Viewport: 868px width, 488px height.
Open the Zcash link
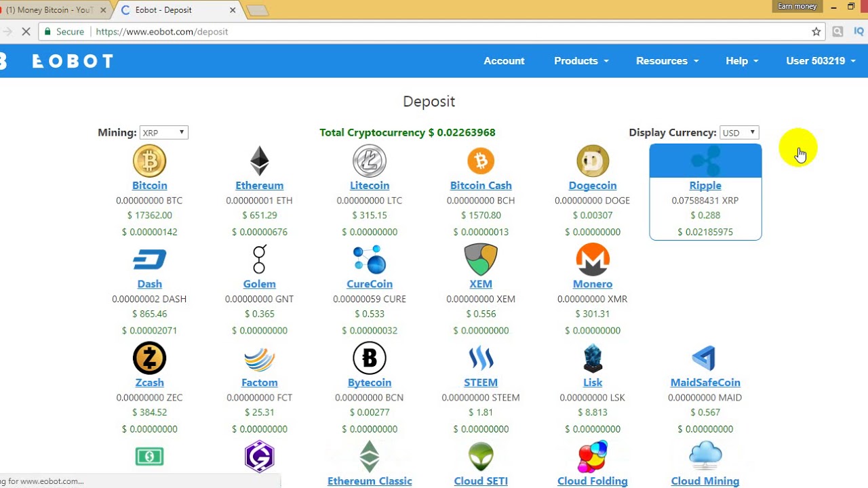pyautogui.click(x=149, y=383)
